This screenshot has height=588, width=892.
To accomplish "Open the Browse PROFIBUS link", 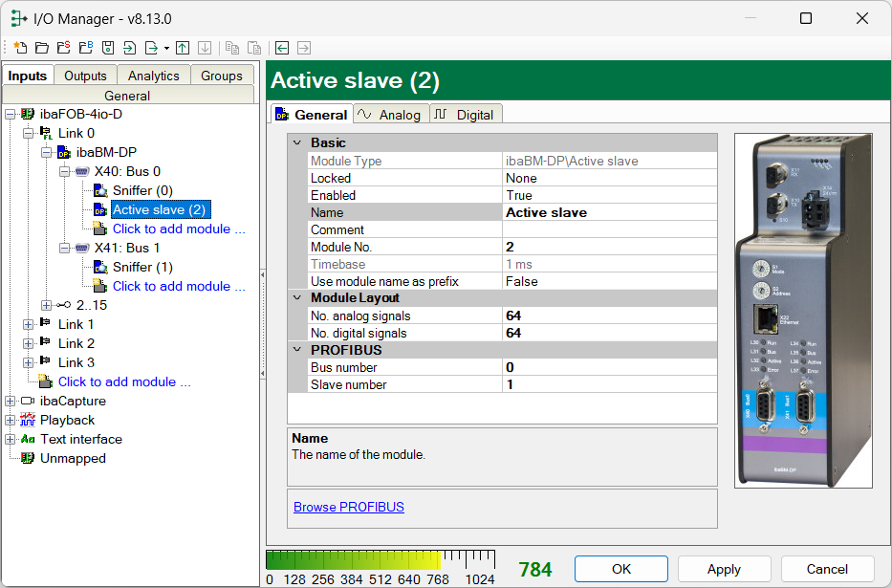I will pos(349,507).
